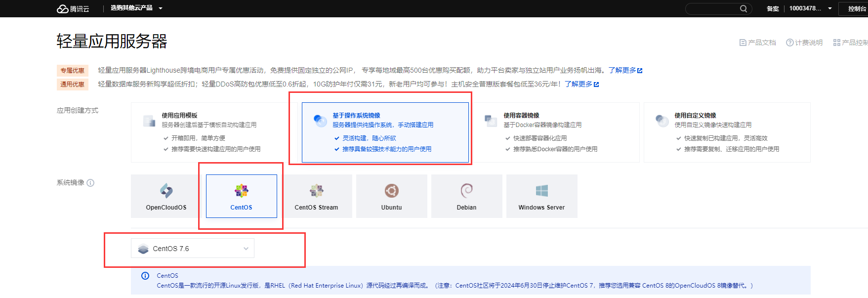Click external link icon after second 了解更多
The width and height of the screenshot is (868, 298).
coord(596,85)
